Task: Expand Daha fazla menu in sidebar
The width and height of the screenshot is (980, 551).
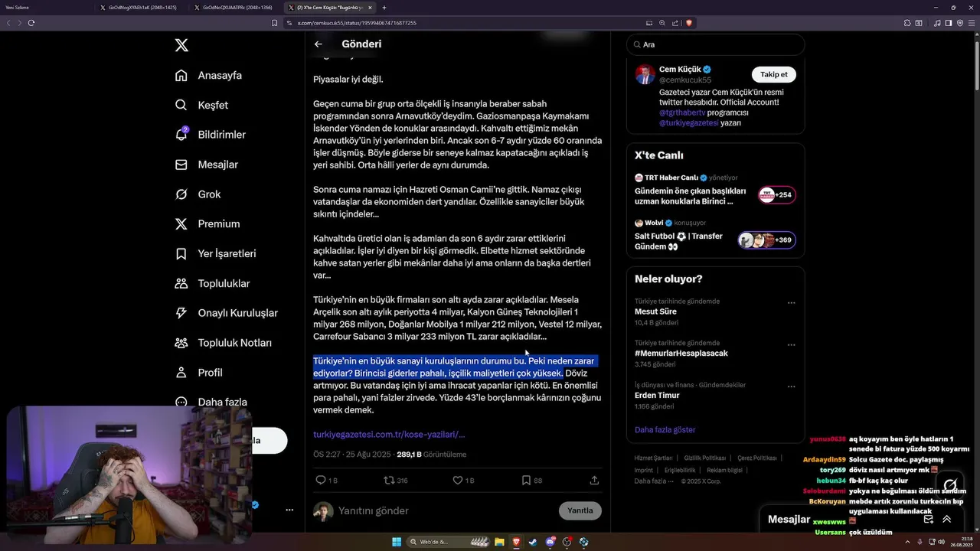Action: click(x=211, y=402)
